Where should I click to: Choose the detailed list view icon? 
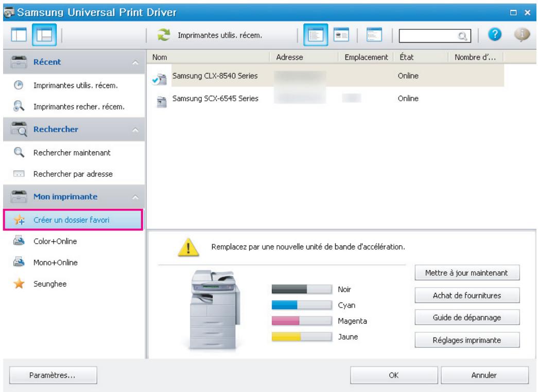tap(316, 34)
